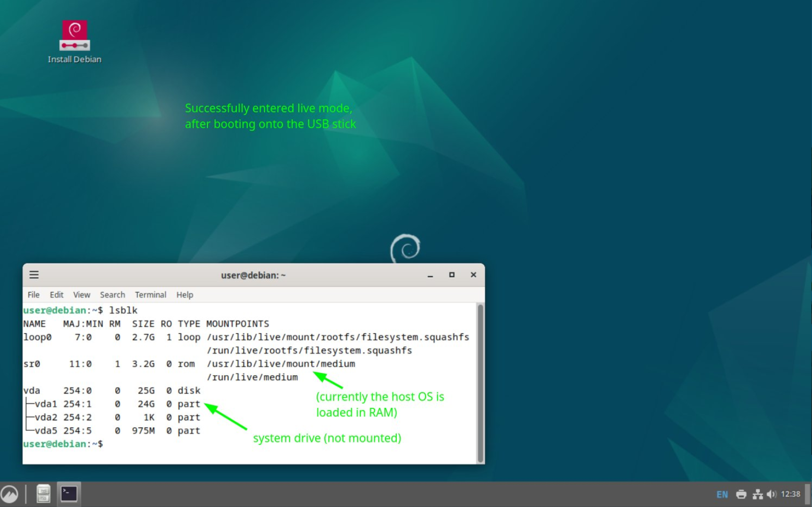This screenshot has width=812, height=507.
Task: Click the '975M' size value
Action: 143,431
